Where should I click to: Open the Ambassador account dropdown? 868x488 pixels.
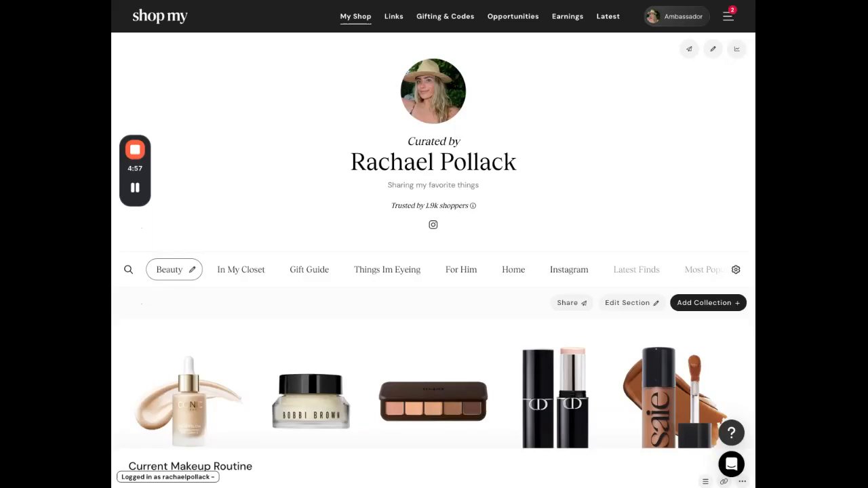coord(676,16)
